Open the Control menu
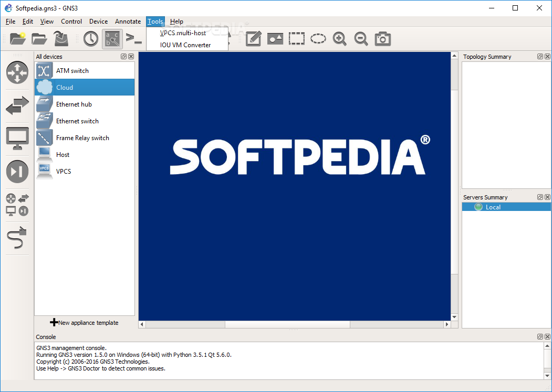 [71, 22]
